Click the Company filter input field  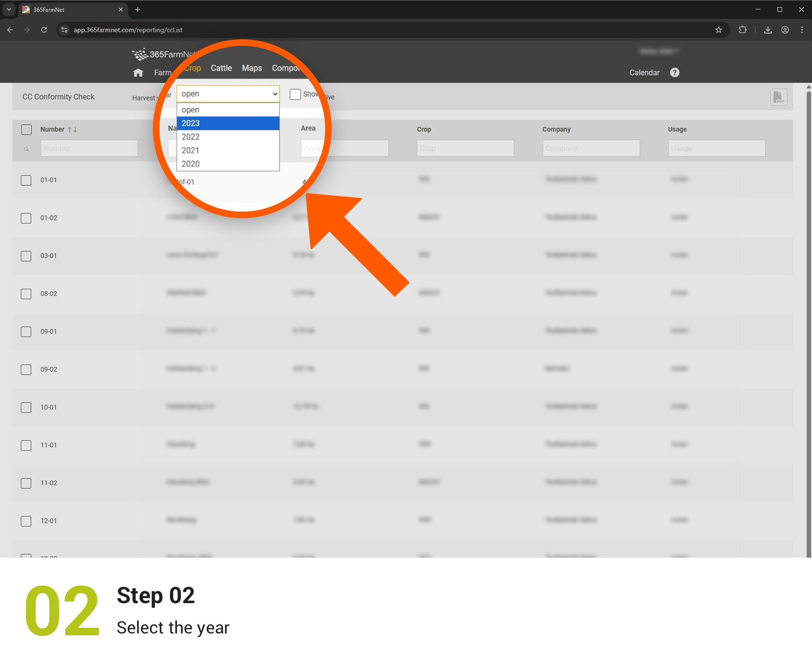click(x=591, y=148)
